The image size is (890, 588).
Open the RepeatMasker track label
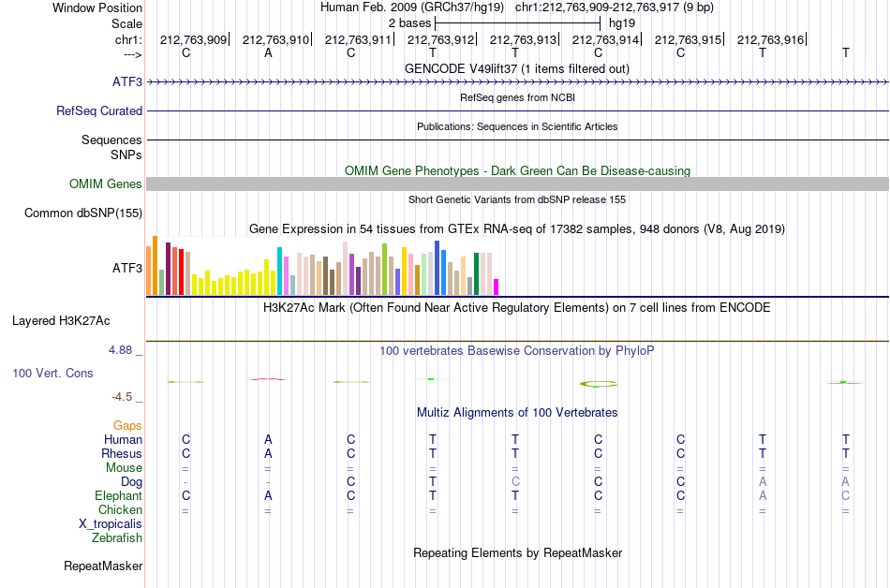pos(103,566)
